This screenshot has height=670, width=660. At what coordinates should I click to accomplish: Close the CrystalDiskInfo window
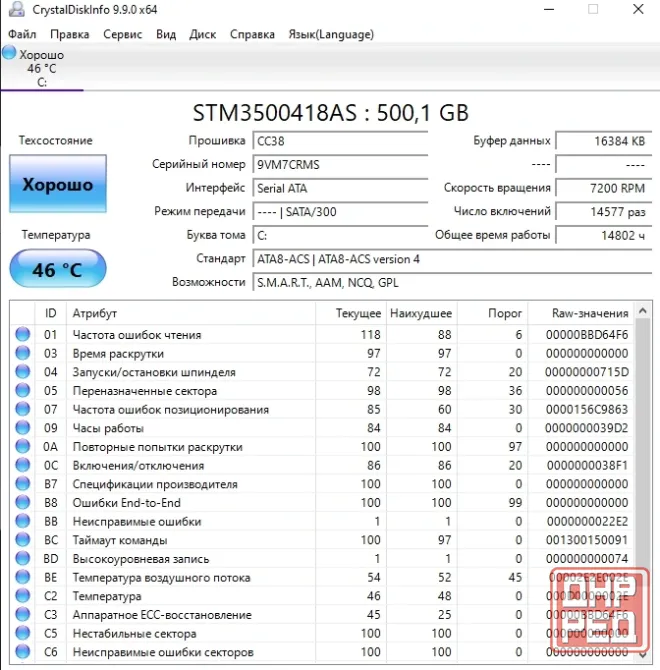coord(638,9)
